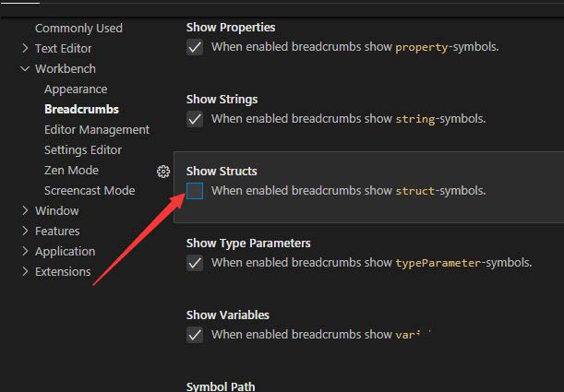The height and width of the screenshot is (392, 564).
Task: Expand the Extensions settings section
Action: (x=25, y=271)
